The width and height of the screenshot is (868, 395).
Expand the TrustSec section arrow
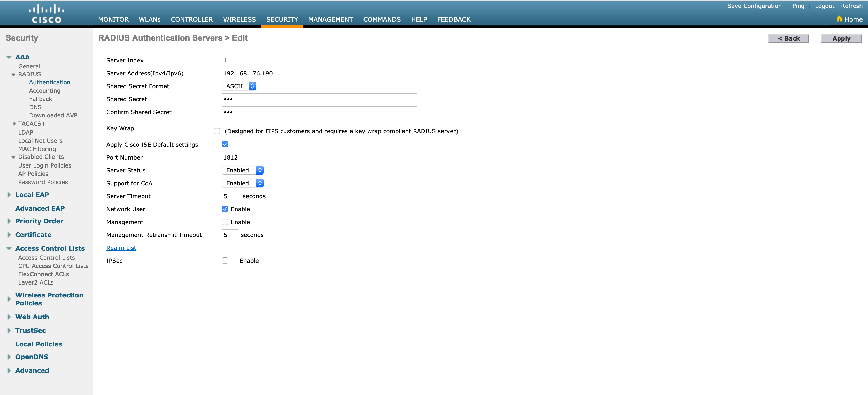click(x=9, y=331)
